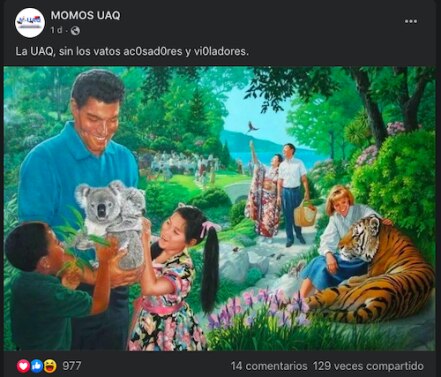Click the public globe privacy icon
Viewport: 441px width, 377px height.
point(75,31)
